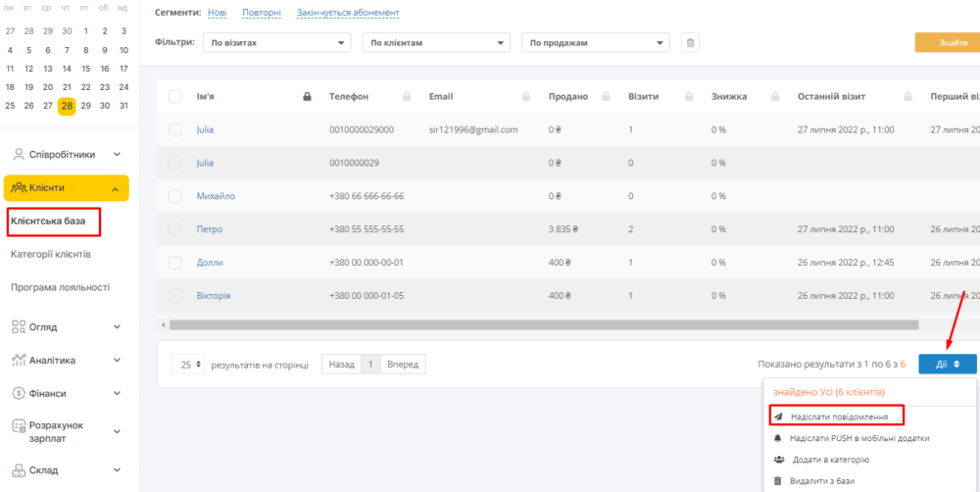Click the lock icon in Ім'я column

[307, 97]
